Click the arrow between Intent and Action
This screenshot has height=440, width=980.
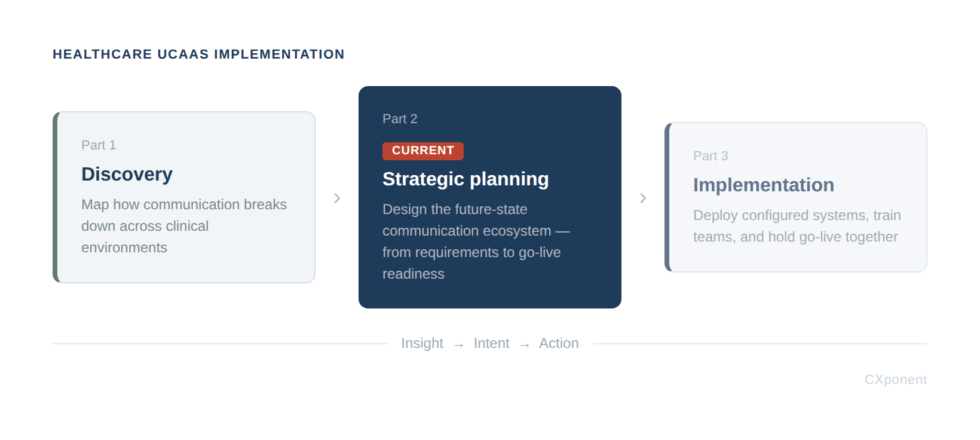click(525, 345)
